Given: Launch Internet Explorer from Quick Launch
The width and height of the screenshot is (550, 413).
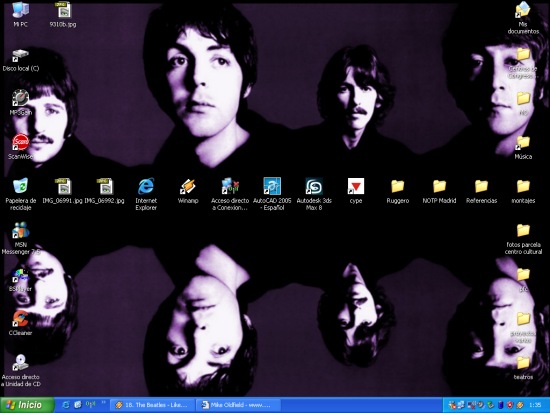Looking at the screenshot, I should tap(66, 405).
